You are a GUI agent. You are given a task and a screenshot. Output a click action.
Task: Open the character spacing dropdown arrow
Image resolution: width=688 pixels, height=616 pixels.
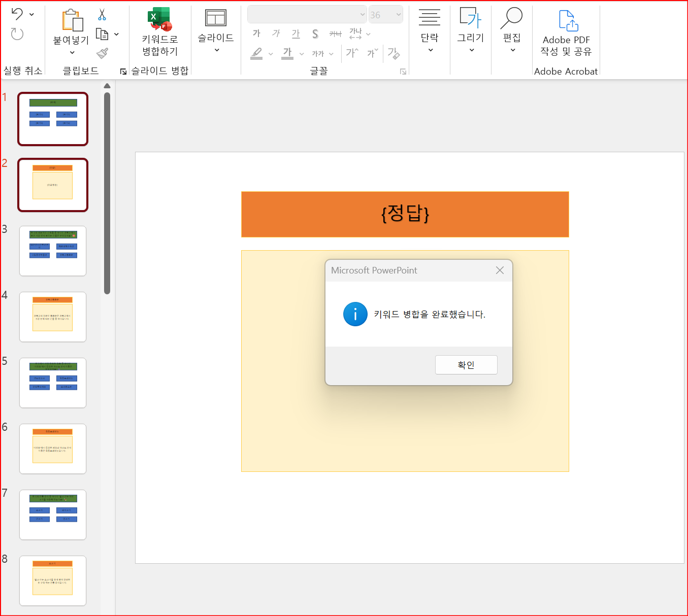click(x=368, y=34)
